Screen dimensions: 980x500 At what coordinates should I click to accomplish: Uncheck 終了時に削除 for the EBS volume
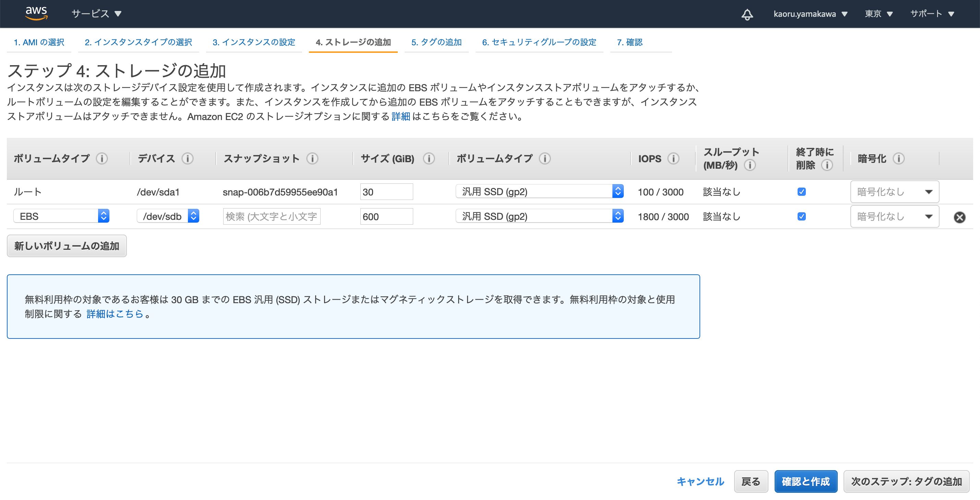(x=801, y=216)
